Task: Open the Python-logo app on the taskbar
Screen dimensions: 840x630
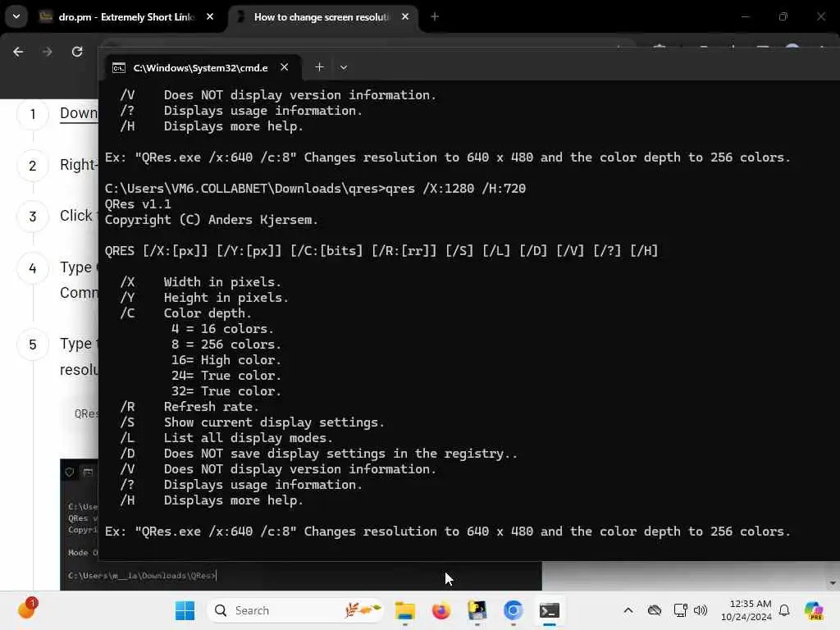Action: (x=477, y=610)
